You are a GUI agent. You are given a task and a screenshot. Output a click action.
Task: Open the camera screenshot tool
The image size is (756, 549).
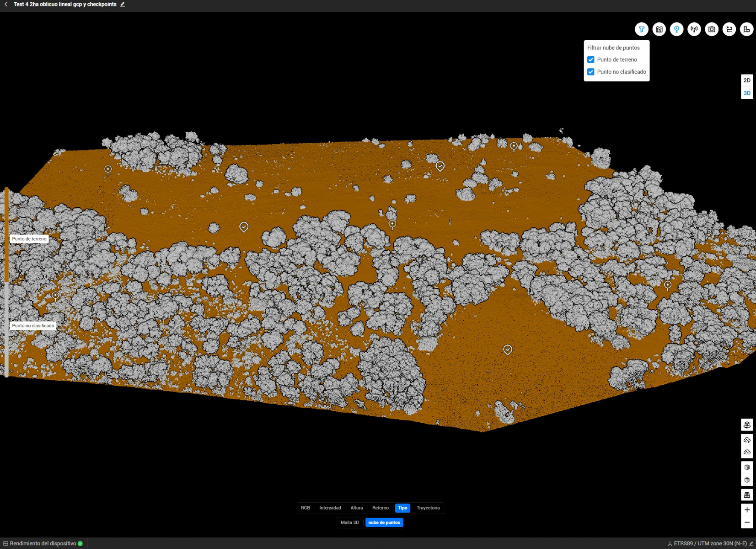pyautogui.click(x=711, y=29)
